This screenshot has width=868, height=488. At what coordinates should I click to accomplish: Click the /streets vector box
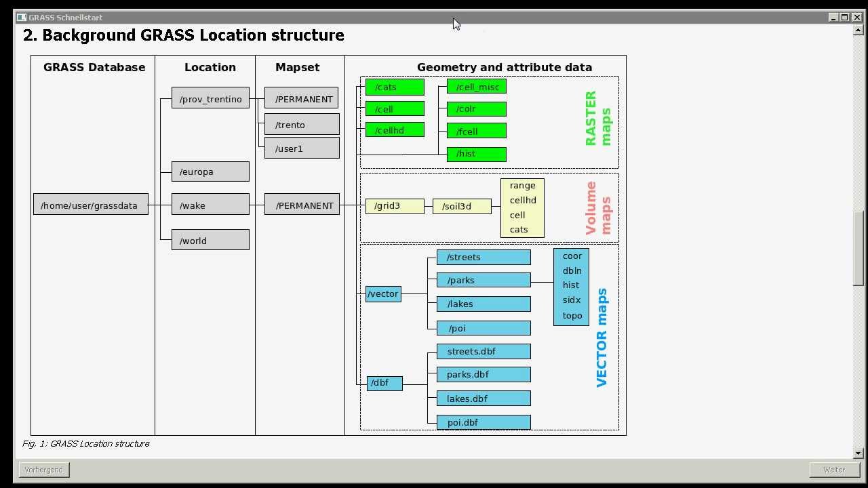(x=484, y=257)
